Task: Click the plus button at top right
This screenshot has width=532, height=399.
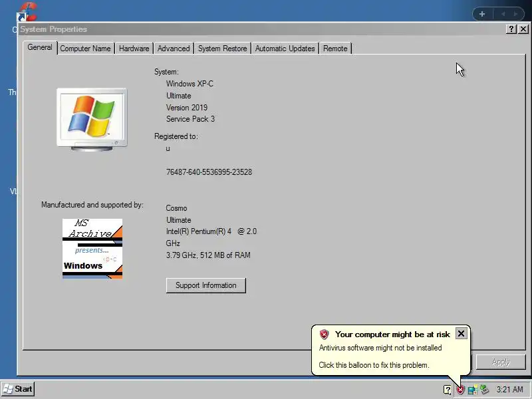Action: [482, 14]
